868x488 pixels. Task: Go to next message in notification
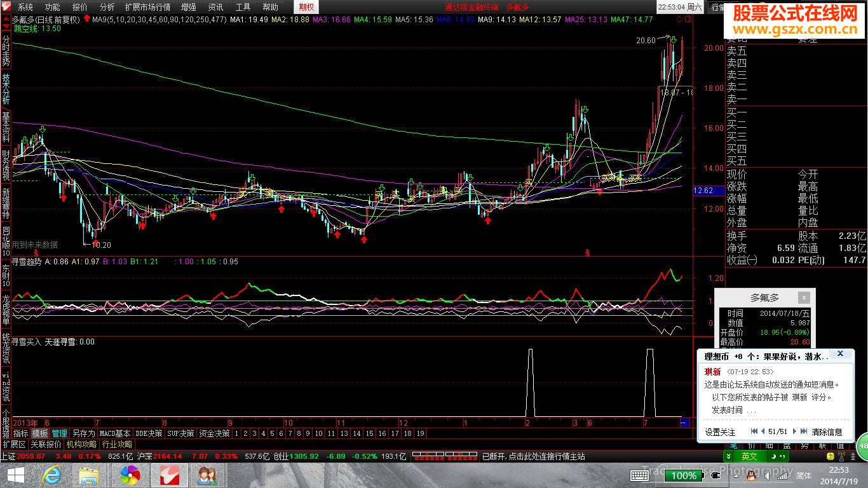[794, 431]
